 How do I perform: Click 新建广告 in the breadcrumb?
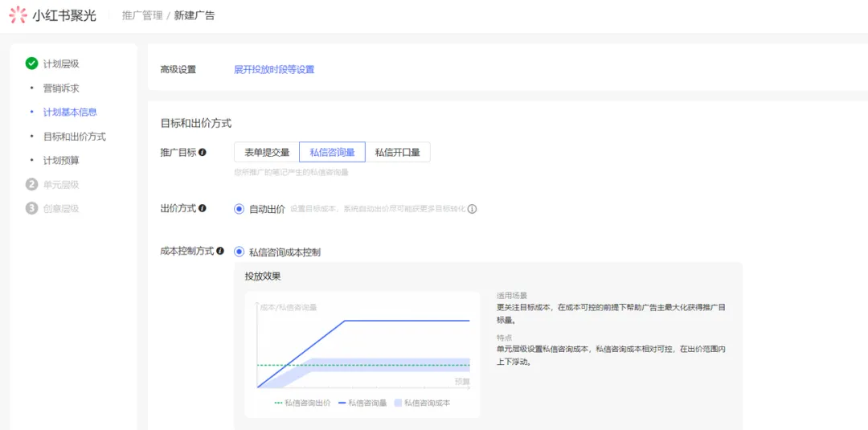(x=194, y=15)
